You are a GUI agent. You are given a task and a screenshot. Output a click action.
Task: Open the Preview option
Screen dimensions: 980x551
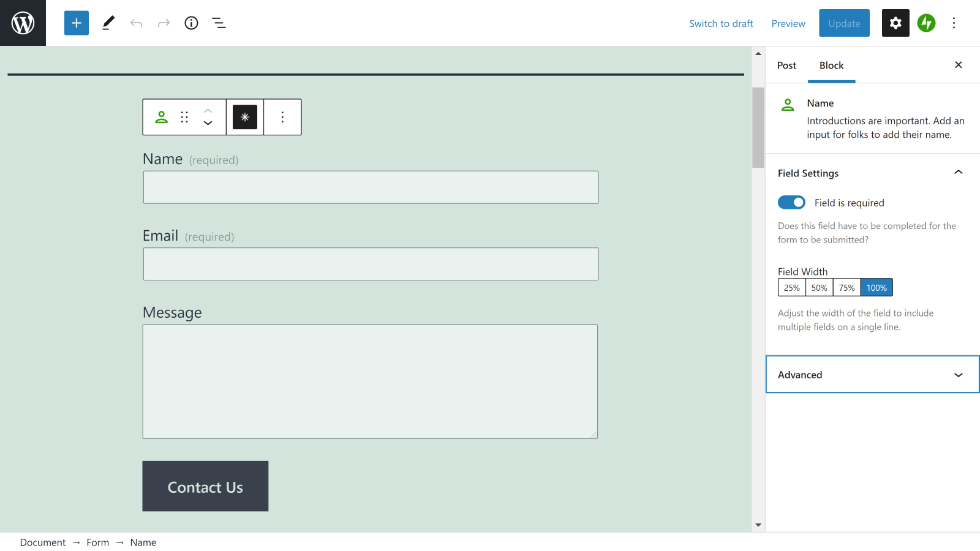788,23
